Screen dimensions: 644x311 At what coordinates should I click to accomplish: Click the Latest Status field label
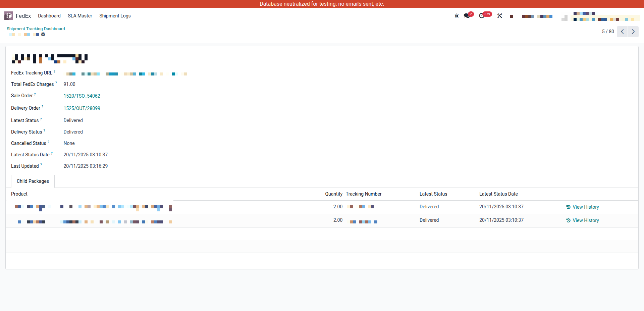25,120
